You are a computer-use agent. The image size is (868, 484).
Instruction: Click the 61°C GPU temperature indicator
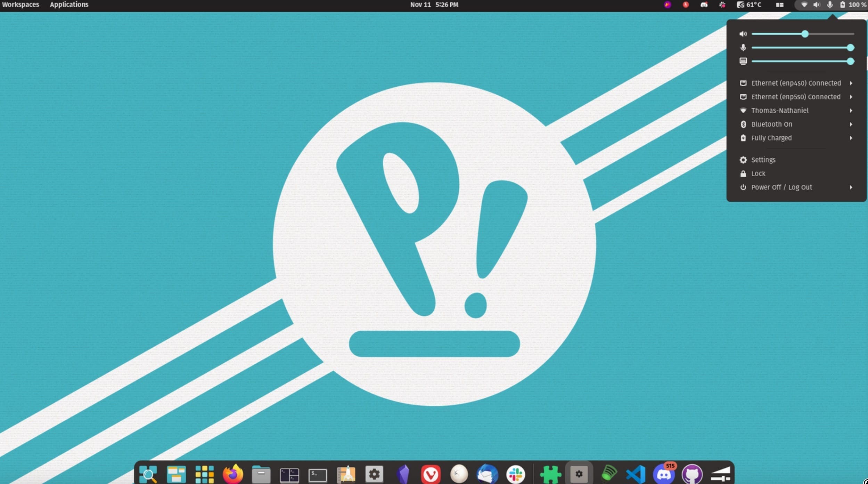tap(749, 5)
